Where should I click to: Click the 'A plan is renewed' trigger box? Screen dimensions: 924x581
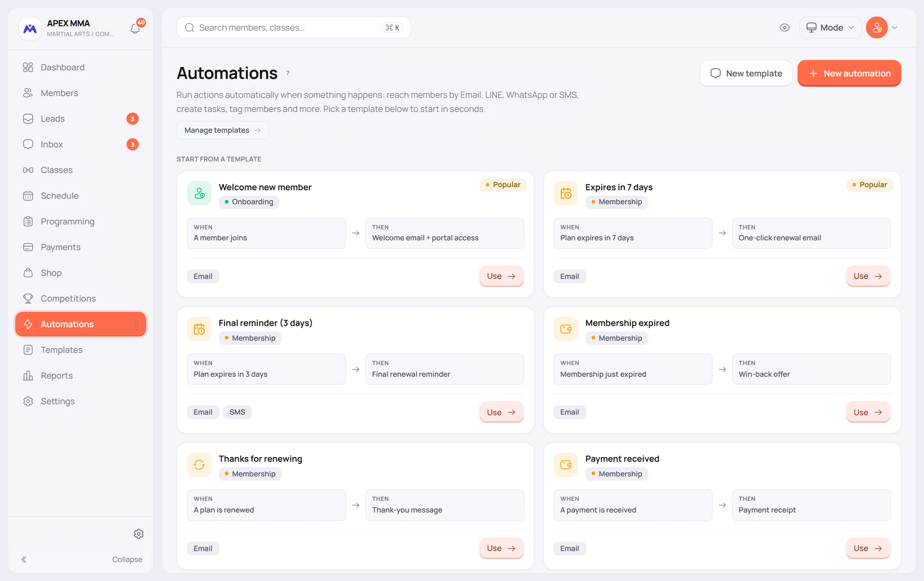(x=266, y=505)
